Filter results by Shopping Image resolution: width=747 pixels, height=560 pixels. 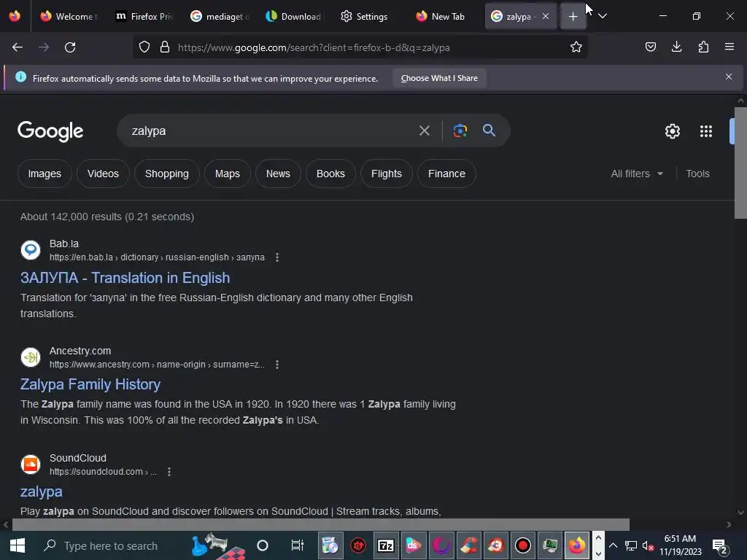(167, 174)
